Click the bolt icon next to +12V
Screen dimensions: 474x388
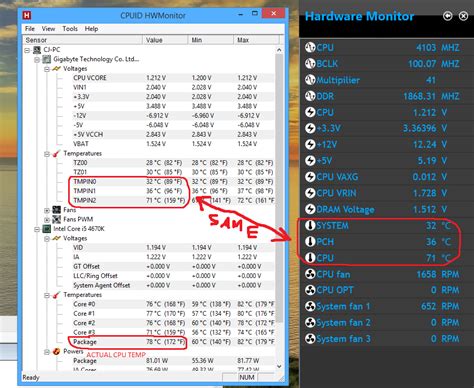coord(310,144)
